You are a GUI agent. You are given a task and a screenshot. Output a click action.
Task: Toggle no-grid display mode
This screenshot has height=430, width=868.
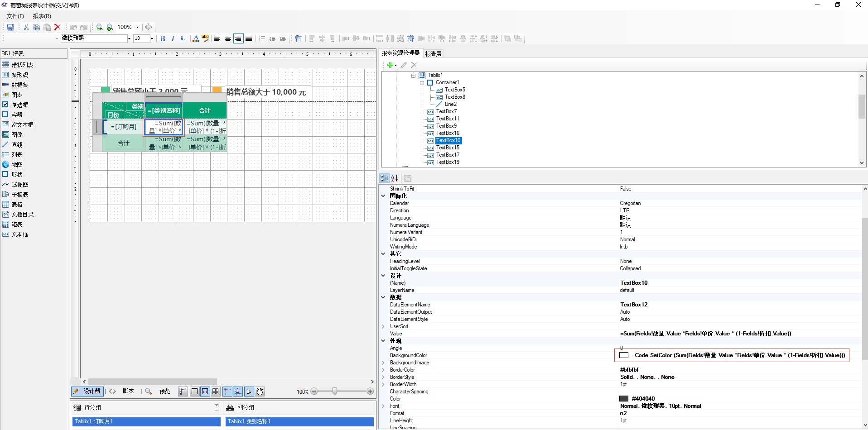click(194, 392)
